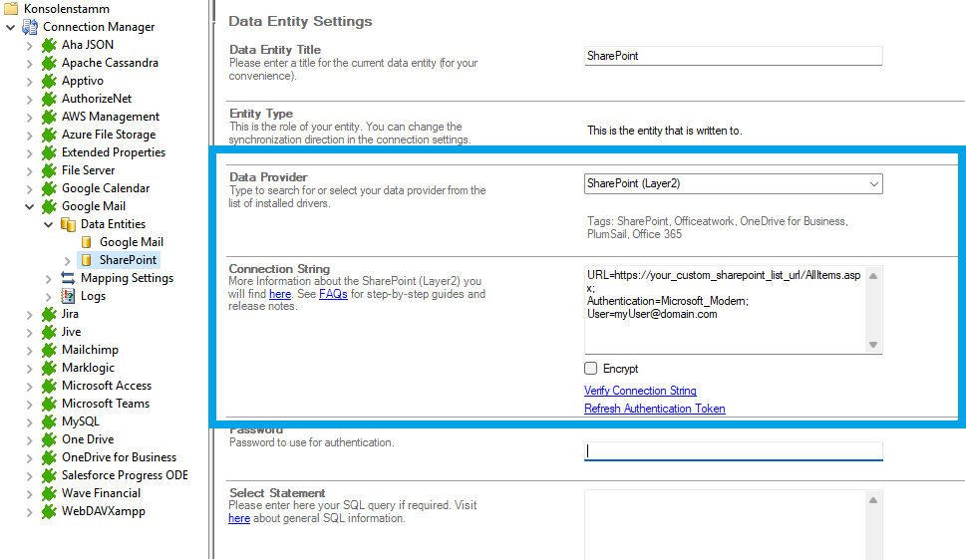Click the AuthorizeNet connection icon

[x=49, y=99]
